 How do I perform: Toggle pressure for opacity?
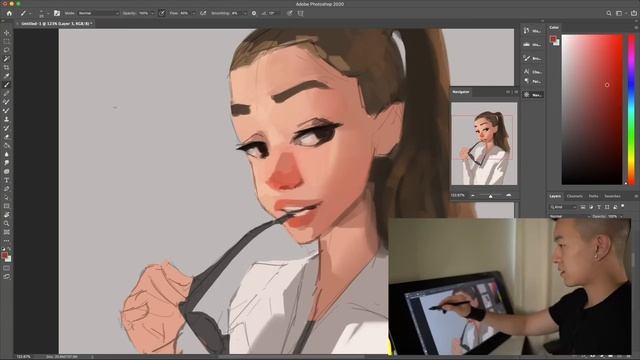coord(162,13)
